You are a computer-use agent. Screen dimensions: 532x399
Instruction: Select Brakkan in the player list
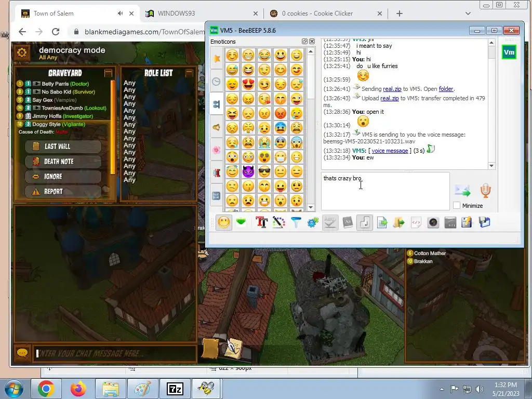[x=420, y=261]
